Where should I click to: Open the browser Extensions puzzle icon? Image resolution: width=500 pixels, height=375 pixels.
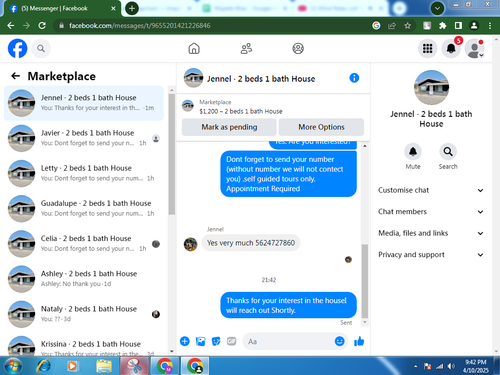pos(443,26)
